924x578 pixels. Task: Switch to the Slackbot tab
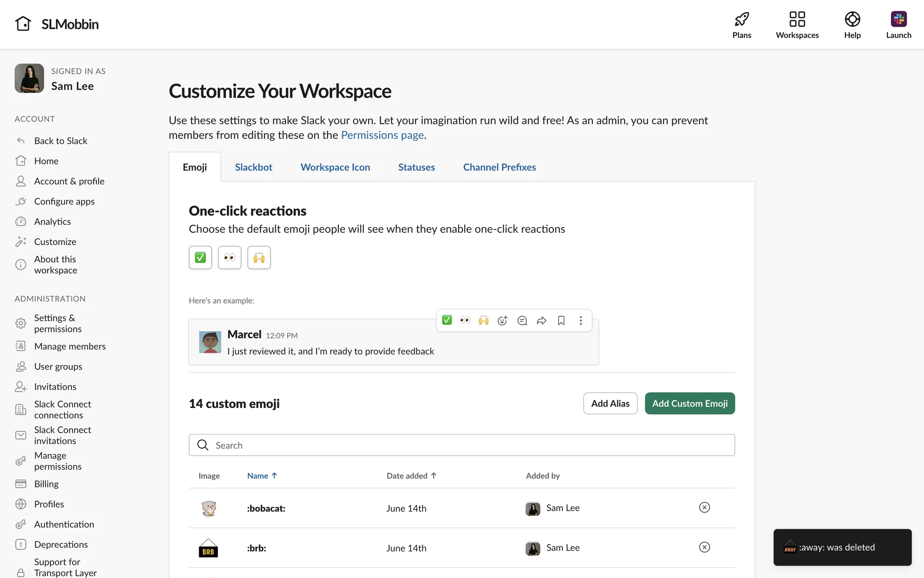pyautogui.click(x=253, y=167)
